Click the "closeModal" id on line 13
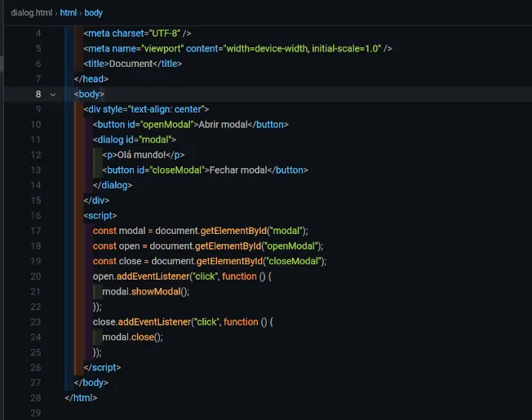The height and width of the screenshot is (420, 532). tap(177, 170)
